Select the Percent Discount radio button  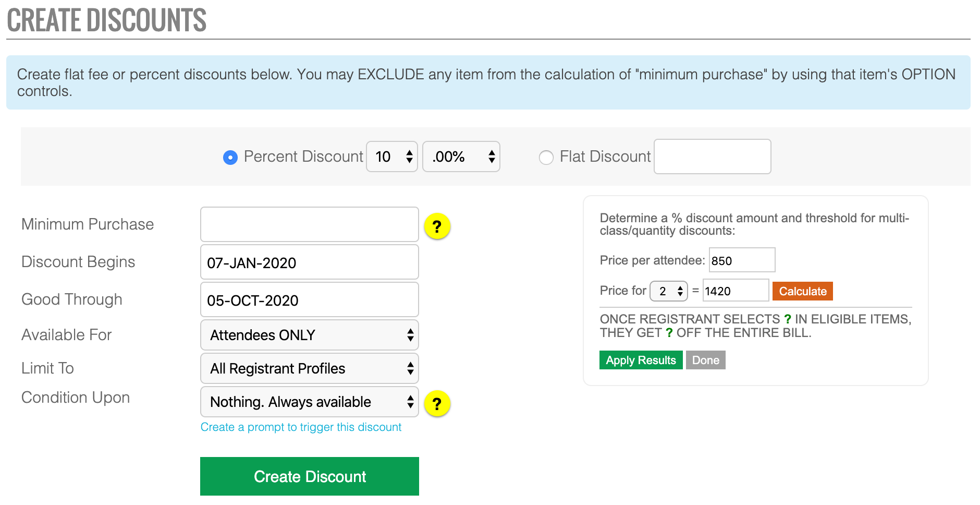pos(230,157)
